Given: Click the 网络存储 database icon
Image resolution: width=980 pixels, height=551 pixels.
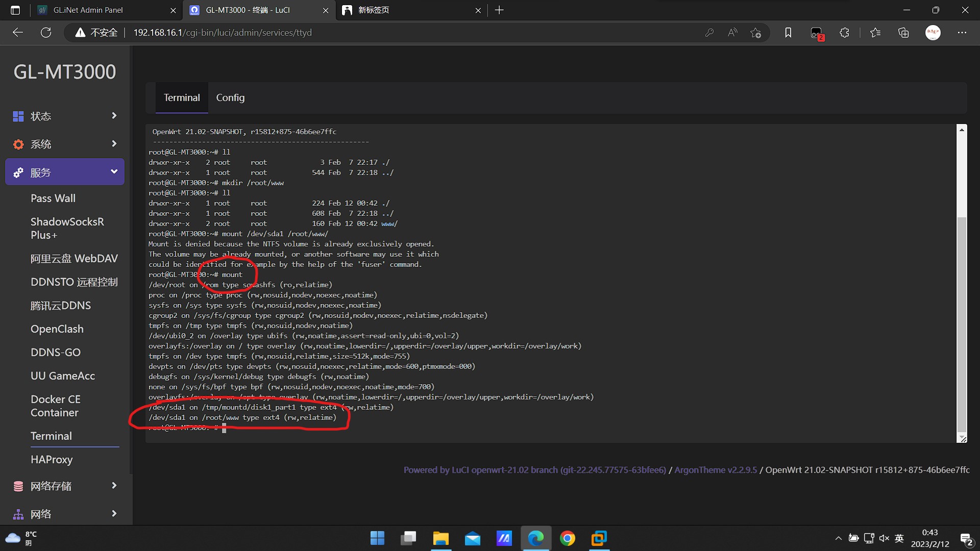Looking at the screenshot, I should (18, 486).
